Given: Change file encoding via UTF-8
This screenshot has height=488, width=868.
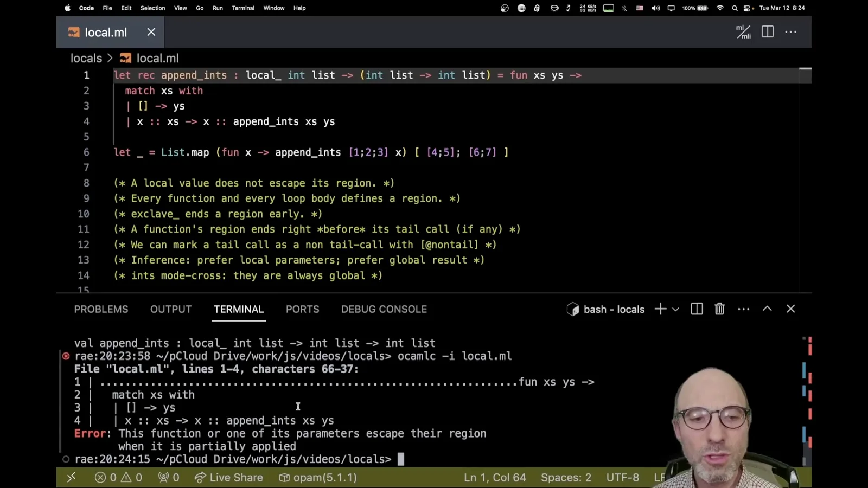Looking at the screenshot, I should [x=622, y=477].
